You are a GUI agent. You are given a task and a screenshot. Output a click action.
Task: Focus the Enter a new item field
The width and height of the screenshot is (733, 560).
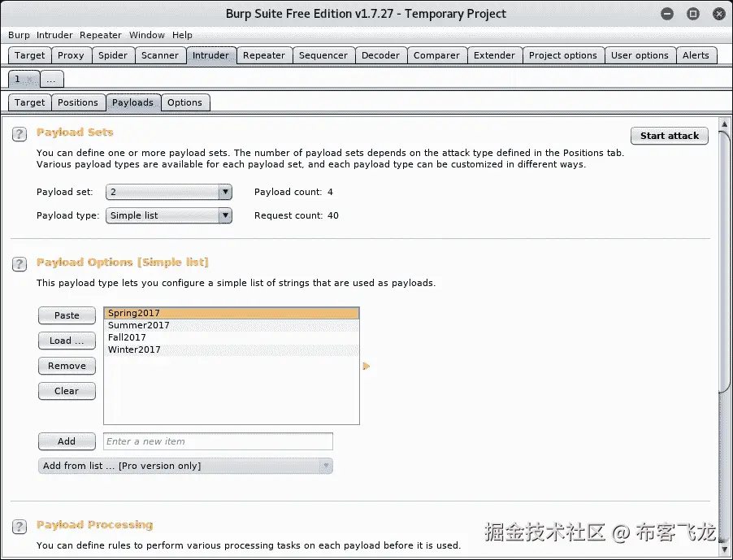pyautogui.click(x=219, y=441)
